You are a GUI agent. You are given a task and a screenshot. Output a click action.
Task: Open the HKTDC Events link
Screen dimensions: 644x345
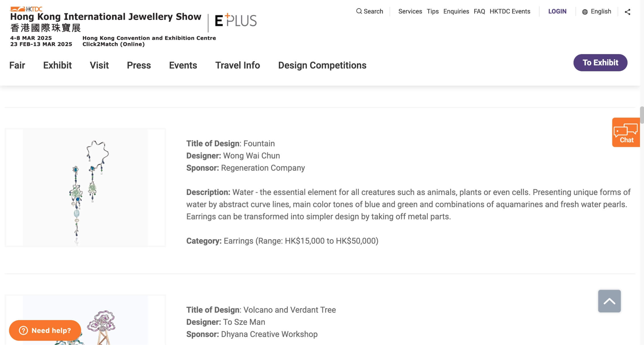coord(510,11)
